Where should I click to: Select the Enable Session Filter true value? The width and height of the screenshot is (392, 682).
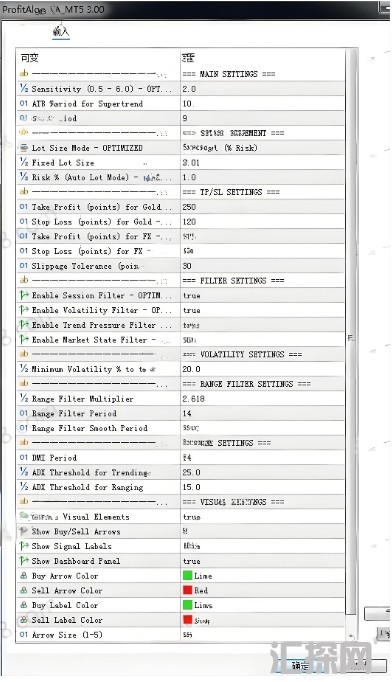[x=191, y=295]
